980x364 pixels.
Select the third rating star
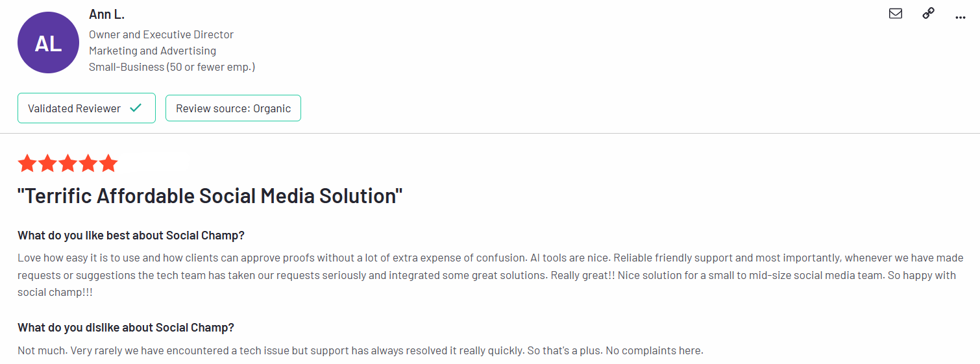67,164
